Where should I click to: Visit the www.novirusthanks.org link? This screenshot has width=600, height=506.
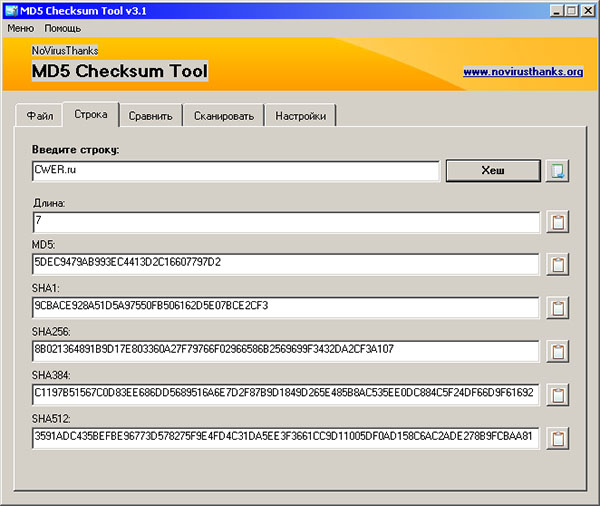(522, 72)
